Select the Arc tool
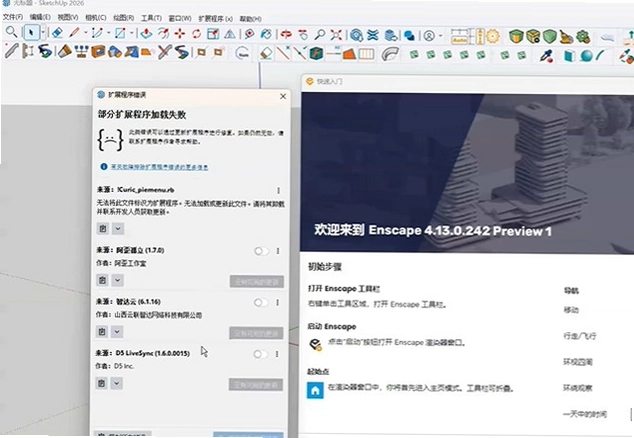Viewport: 634px width, 438px height. [97, 32]
